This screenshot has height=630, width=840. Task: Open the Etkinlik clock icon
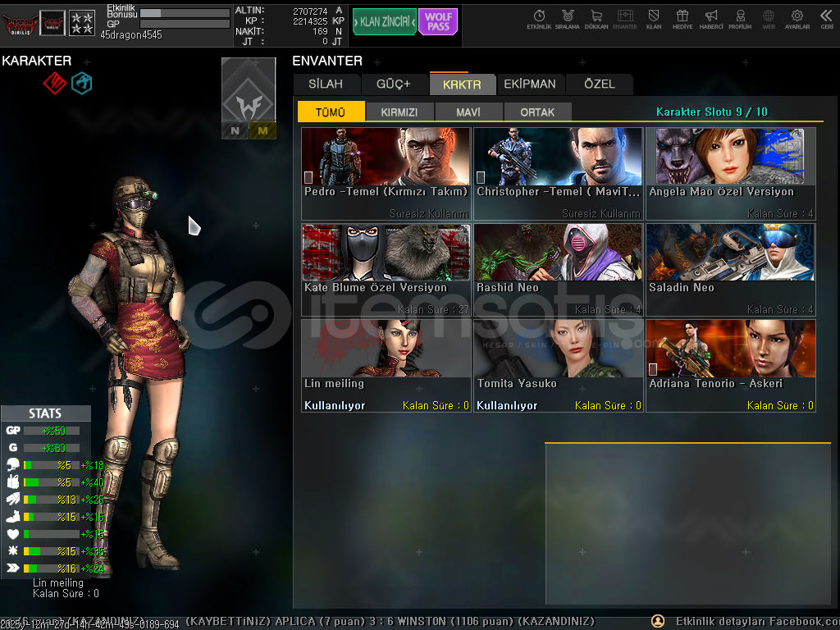point(539,20)
